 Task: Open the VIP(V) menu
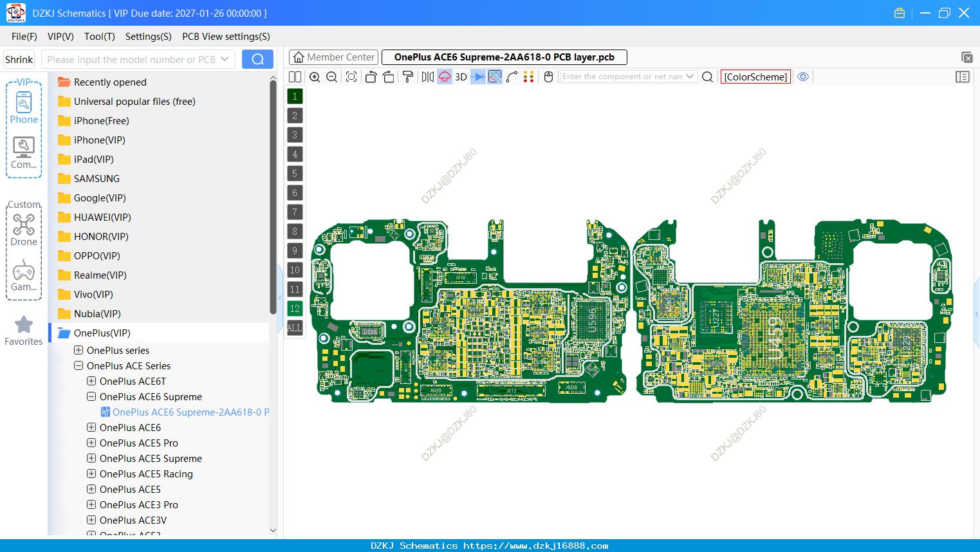pos(60,37)
